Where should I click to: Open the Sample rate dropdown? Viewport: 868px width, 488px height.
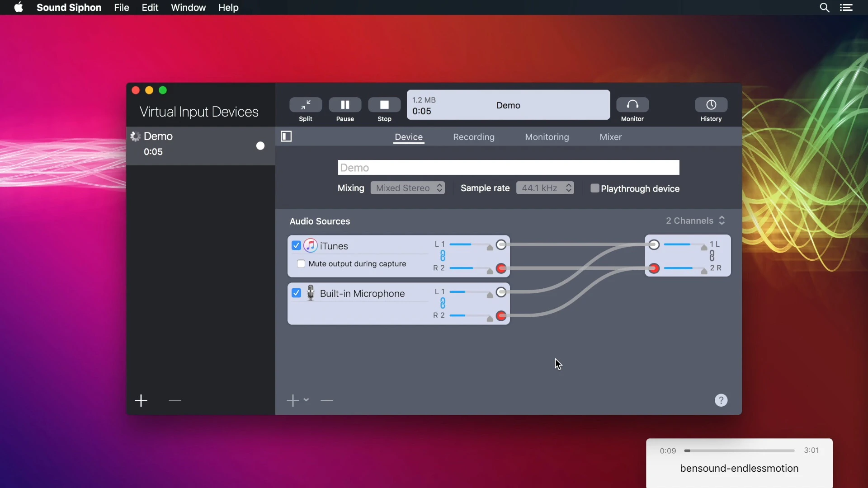point(545,188)
